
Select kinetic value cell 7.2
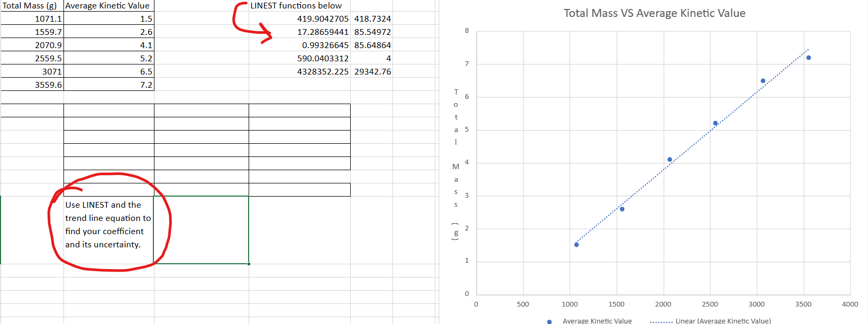pyautogui.click(x=109, y=85)
